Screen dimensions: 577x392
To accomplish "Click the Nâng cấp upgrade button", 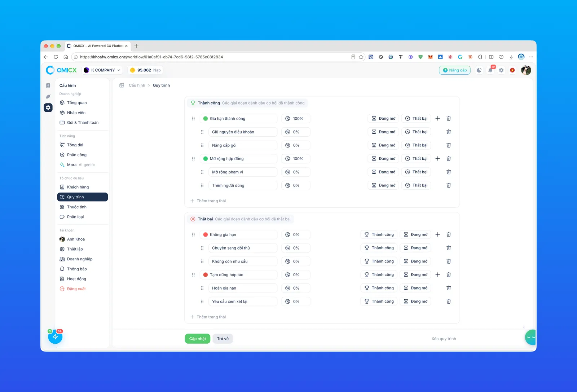I will pyautogui.click(x=455, y=70).
